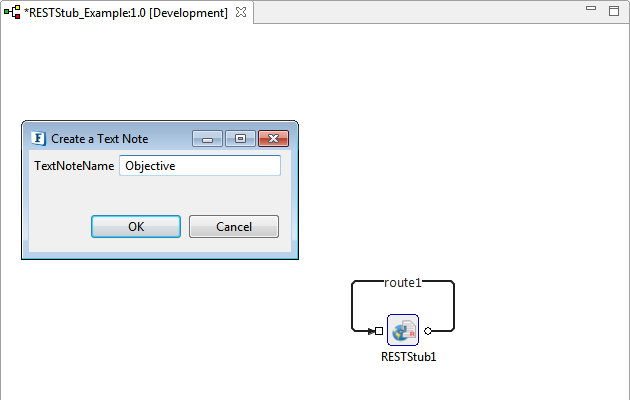Click the Create a Text Note title icon

pos(39,139)
